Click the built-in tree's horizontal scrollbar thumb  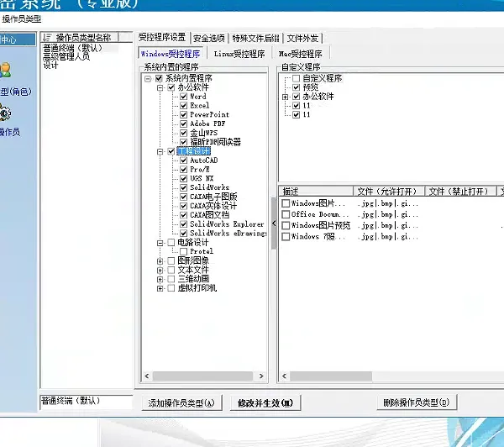pos(202,376)
